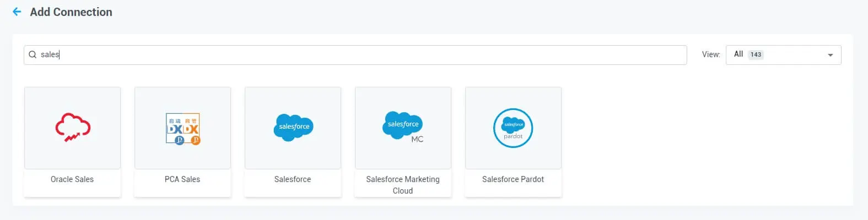The height and width of the screenshot is (220, 868).
Task: Choose the Salesforce cloud logo
Action: click(x=293, y=127)
